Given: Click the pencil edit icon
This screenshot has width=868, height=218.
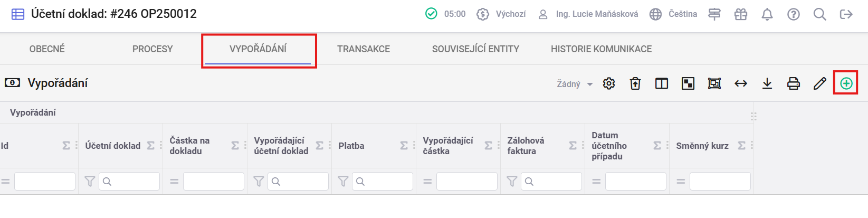Looking at the screenshot, I should click(x=819, y=83).
